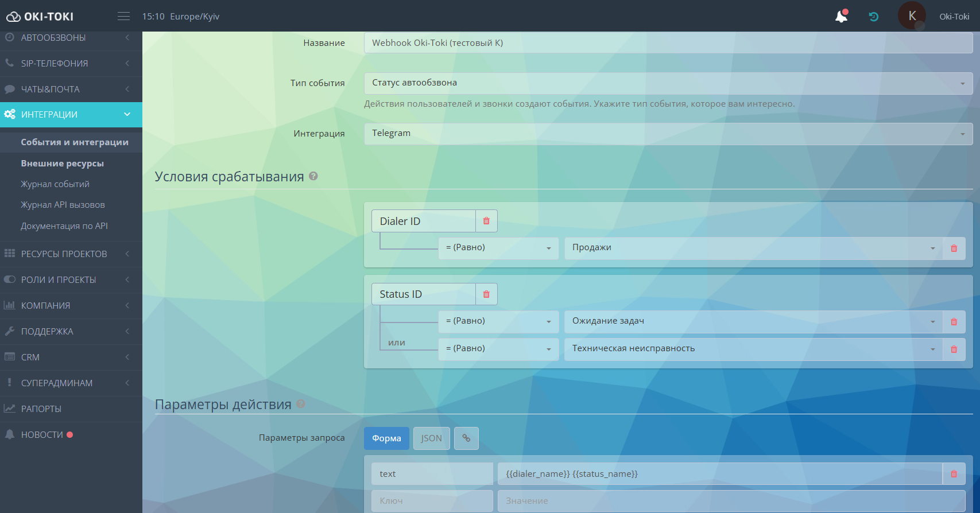The image size is (980, 513).
Task: Expand the SIP-ТЕЛЕФОНИЯ sidebar section
Action: [55, 64]
